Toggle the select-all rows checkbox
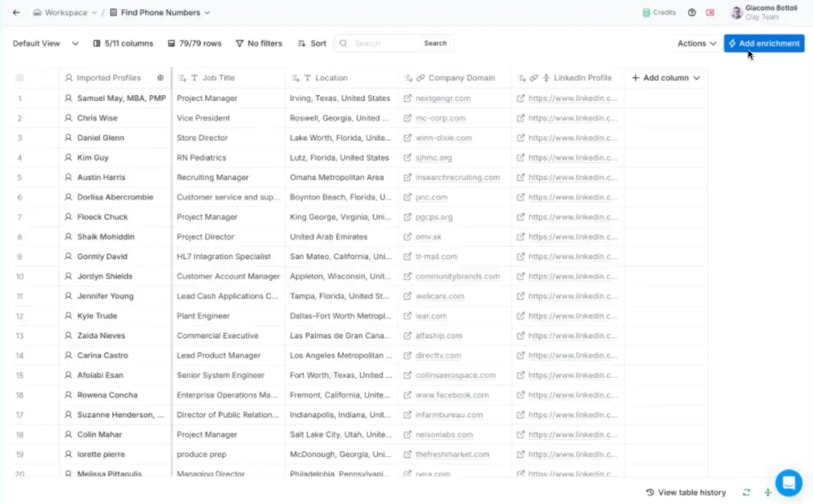 [x=20, y=78]
